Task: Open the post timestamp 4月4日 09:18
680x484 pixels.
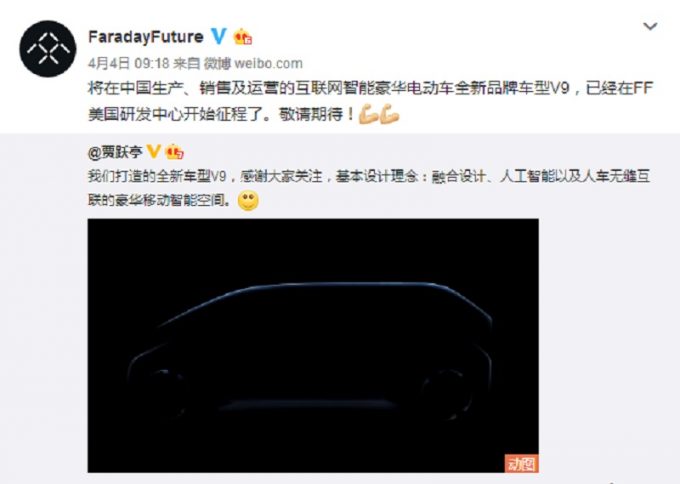Action: click(x=128, y=63)
